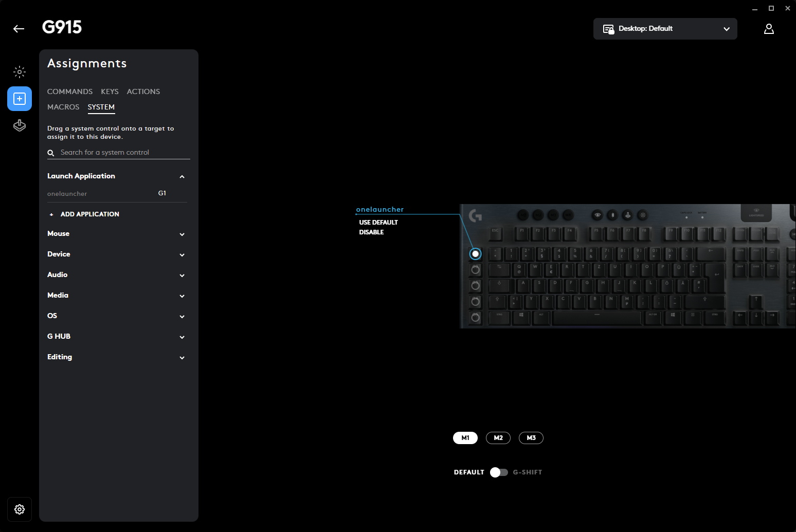Screen dimensions: 796x532
Task: Select the G5 key marker on keyboard
Action: (x=476, y=318)
